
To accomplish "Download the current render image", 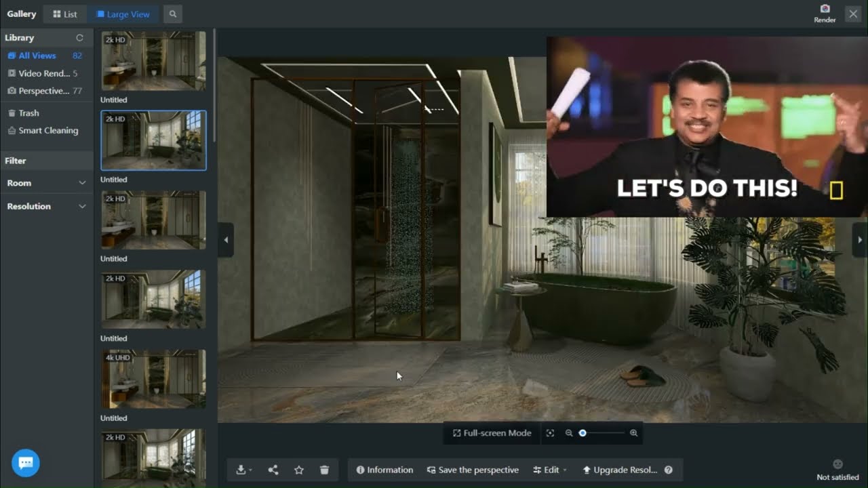I will (x=241, y=470).
